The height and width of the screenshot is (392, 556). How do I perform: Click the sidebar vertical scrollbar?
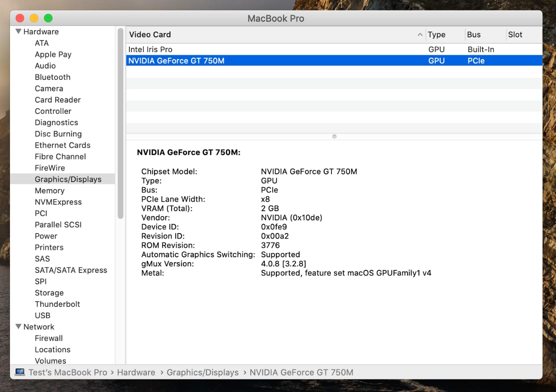(120, 124)
